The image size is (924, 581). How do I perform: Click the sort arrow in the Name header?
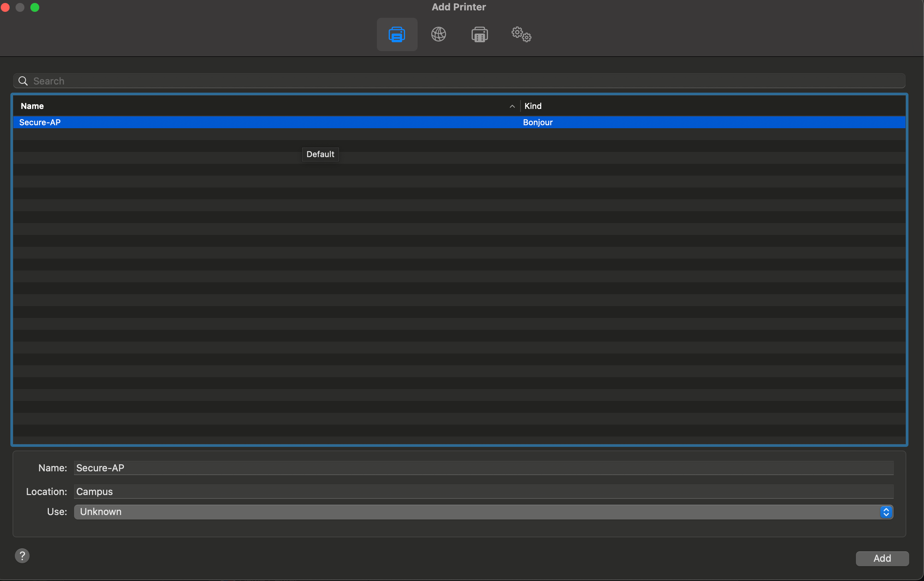[x=512, y=106]
